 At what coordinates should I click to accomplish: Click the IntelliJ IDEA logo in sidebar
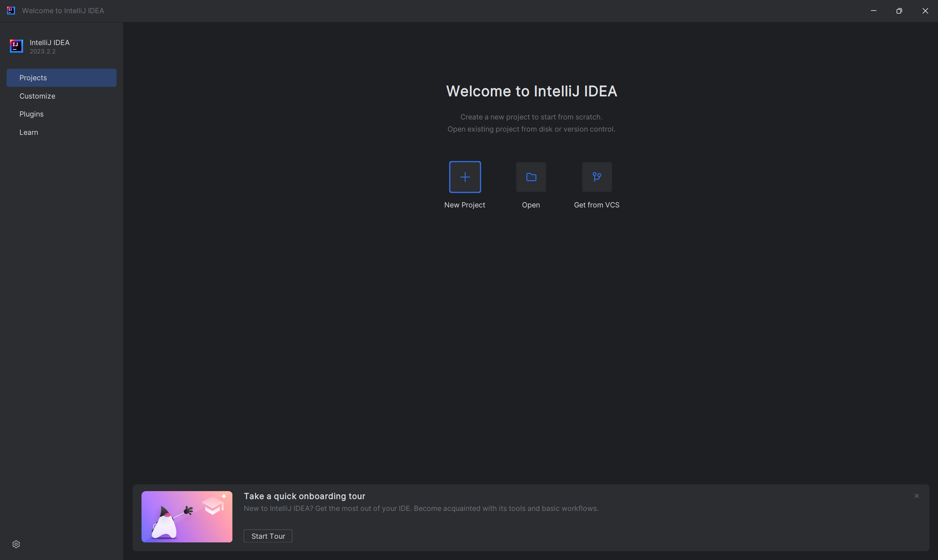pos(16,46)
